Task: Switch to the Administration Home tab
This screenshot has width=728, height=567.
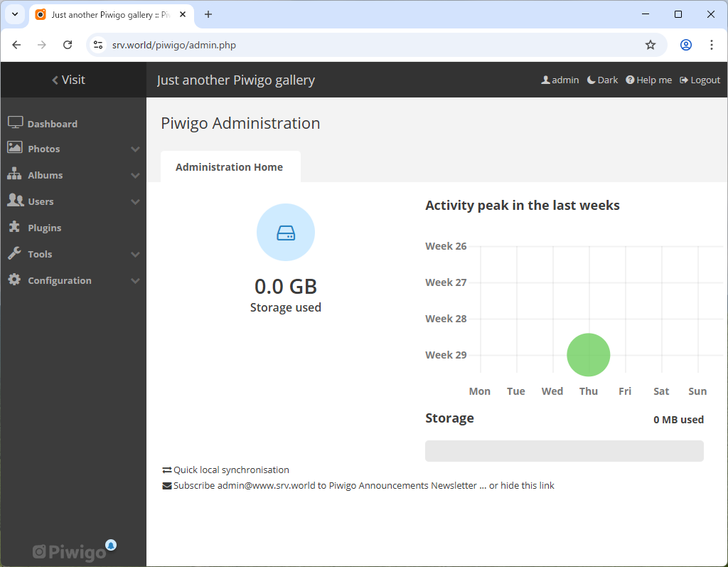Action: pos(230,166)
